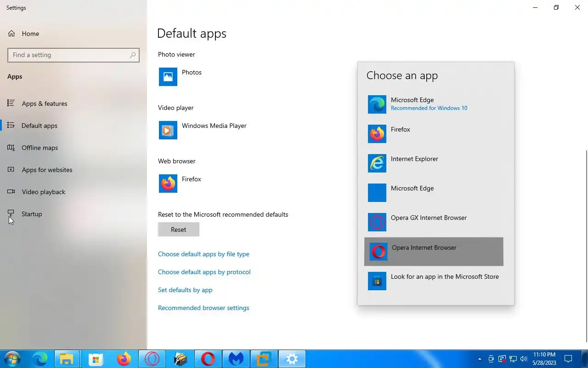Image resolution: width=588 pixels, height=368 pixels.
Task: Click the update tray icon with red dot
Action: point(502,359)
